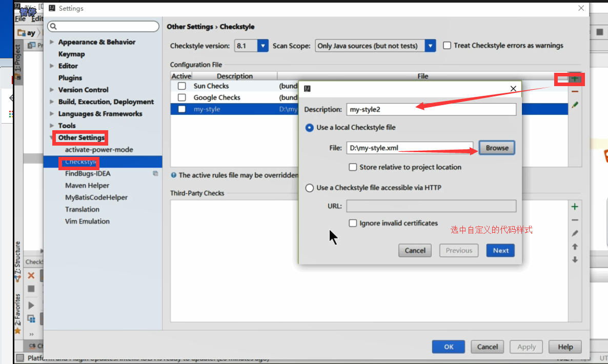
Task: Open the Scan Scope dropdown
Action: (430, 46)
